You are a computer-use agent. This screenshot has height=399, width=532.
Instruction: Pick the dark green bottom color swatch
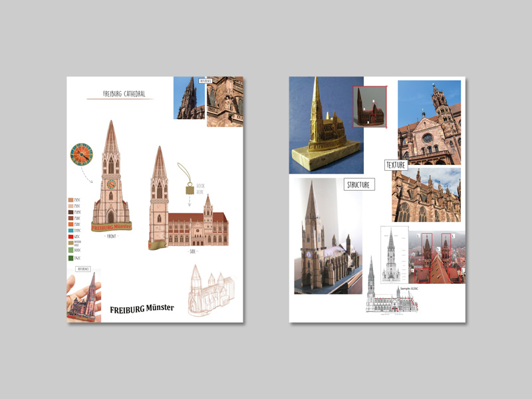click(70, 257)
